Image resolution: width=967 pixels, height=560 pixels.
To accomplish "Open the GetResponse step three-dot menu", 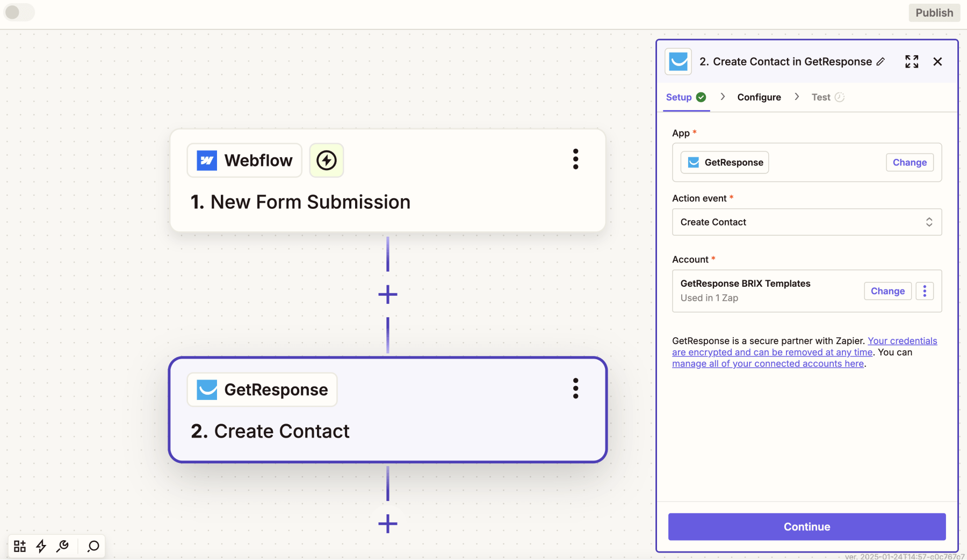I will click(575, 389).
